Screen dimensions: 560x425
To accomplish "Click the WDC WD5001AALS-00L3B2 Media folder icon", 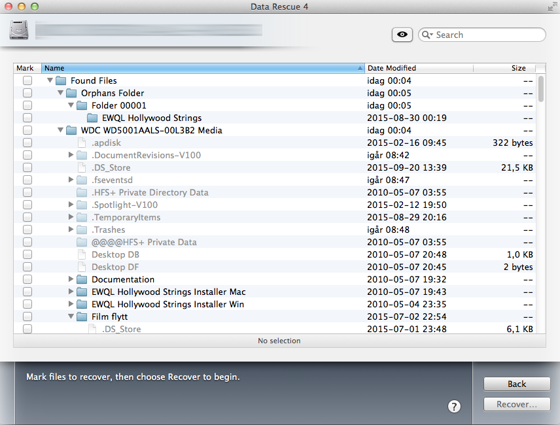I will click(71, 130).
